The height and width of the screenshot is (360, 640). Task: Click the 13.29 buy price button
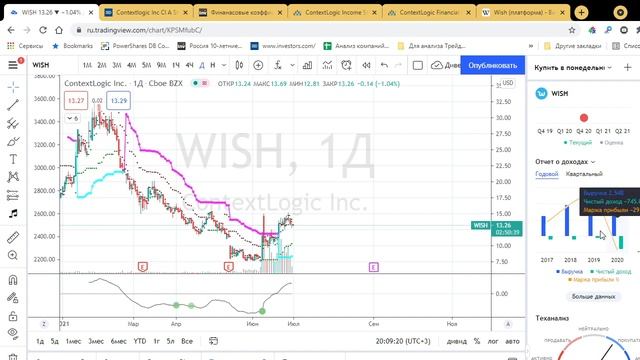point(119,100)
